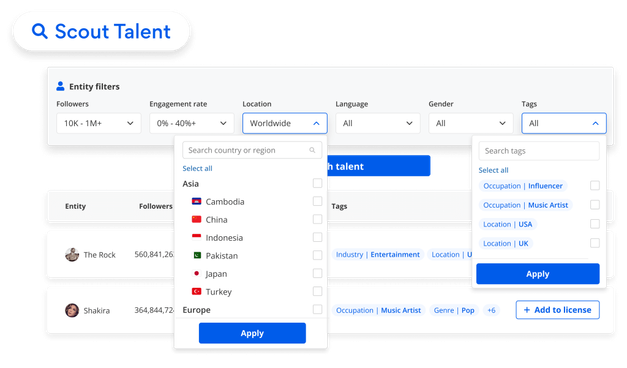The width and height of the screenshot is (627, 368).
Task: Click the blue search talent button
Action: coord(378,166)
